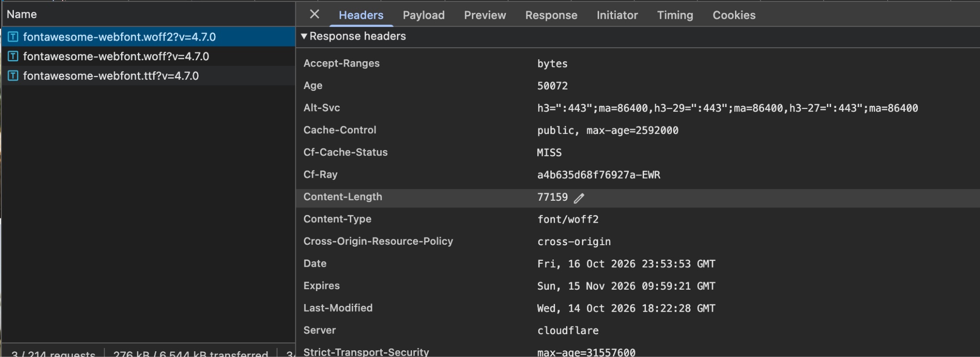Viewport: 980px width, 357px height.
Task: Click font icon beside fontawesome-webfont.woff2
Action: click(13, 37)
